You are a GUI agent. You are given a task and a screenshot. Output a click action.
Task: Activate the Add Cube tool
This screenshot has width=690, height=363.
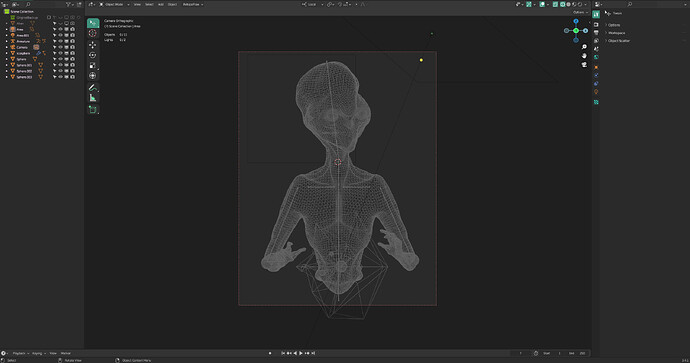pos(92,109)
